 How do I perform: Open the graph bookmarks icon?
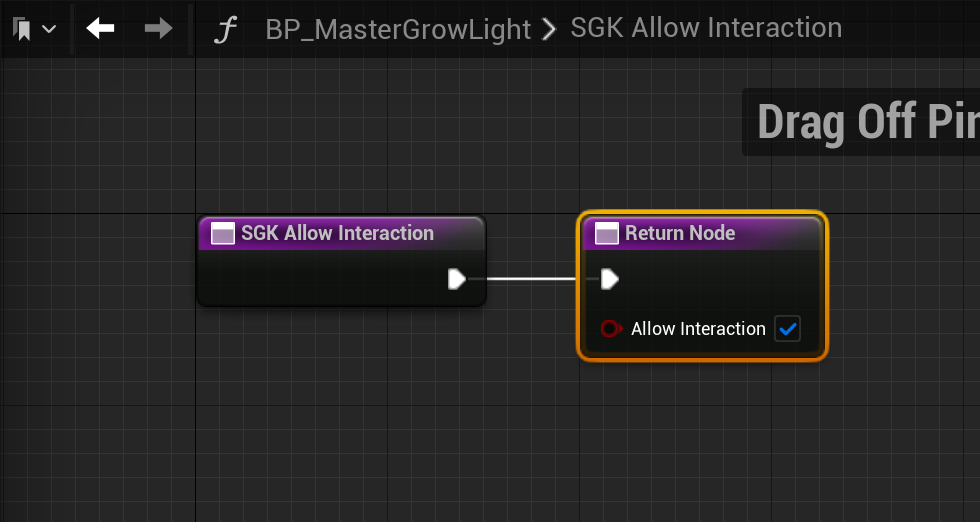point(22,29)
